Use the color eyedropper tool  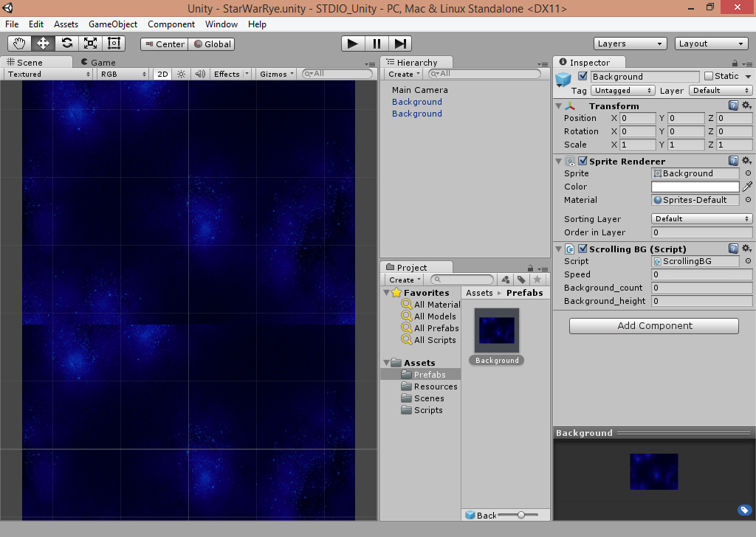747,187
